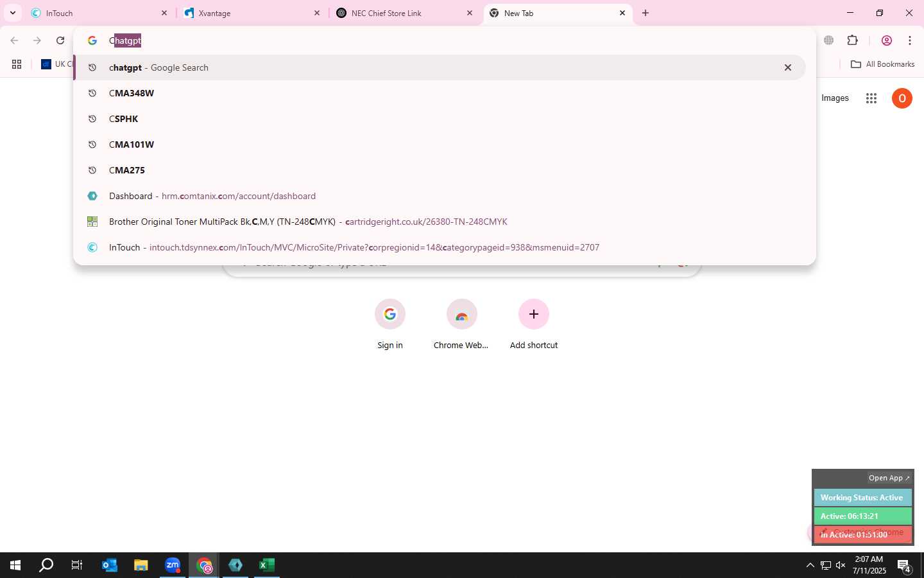Click the Working Status: Active bar

pos(862,498)
